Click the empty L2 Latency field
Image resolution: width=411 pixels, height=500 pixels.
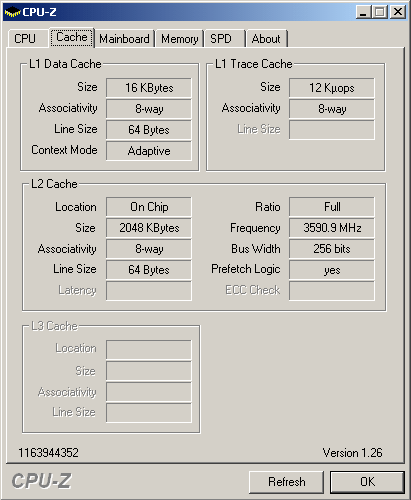click(x=149, y=290)
